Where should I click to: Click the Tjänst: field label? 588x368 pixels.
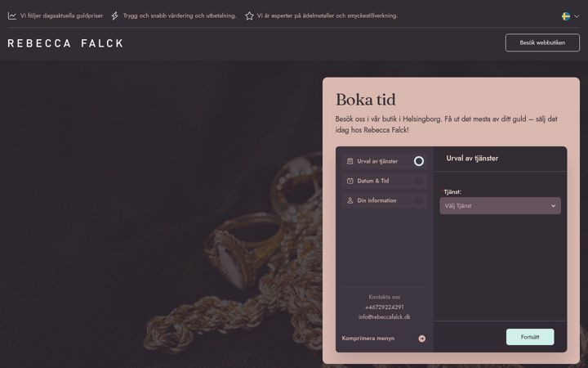(x=452, y=192)
